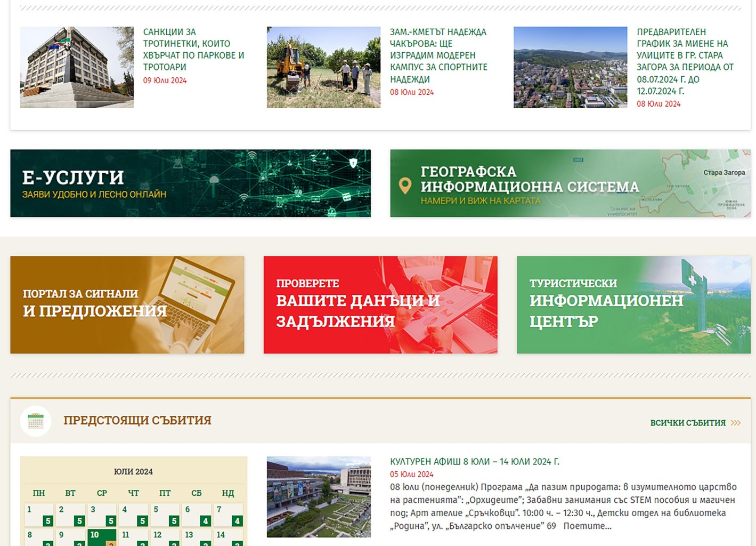756x546 pixels.
Task: Click the municipality building news thumbnail
Action: 77,67
